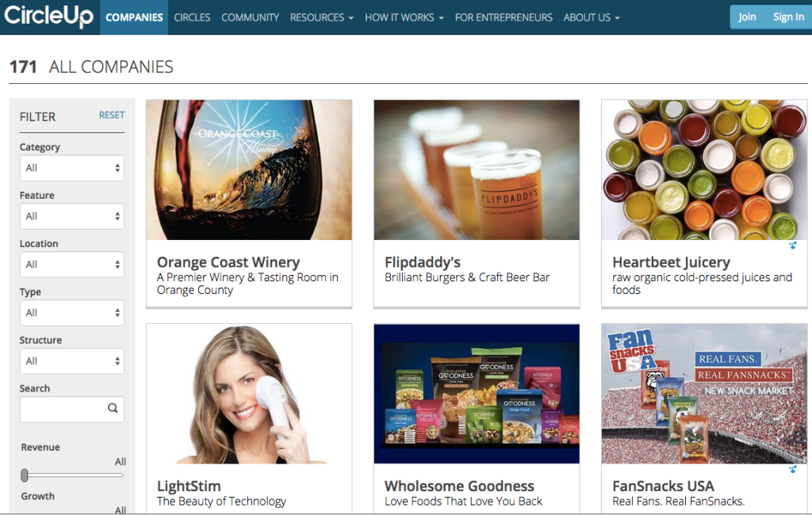Click the small badge icon on Heartbeet Juicery card

[x=792, y=246]
